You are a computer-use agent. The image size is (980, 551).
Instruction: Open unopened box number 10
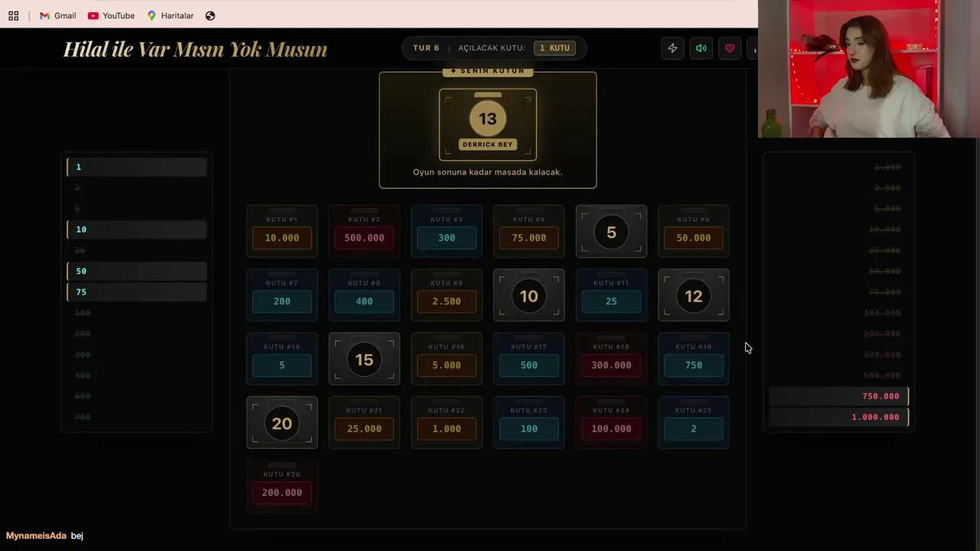click(529, 295)
